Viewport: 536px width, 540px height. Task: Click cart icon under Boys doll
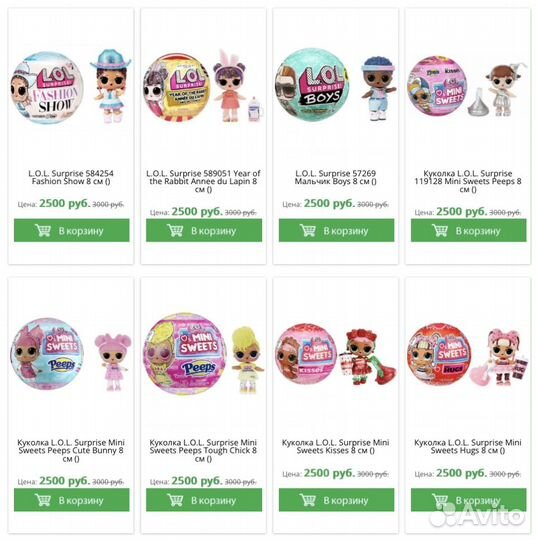pyautogui.click(x=308, y=230)
